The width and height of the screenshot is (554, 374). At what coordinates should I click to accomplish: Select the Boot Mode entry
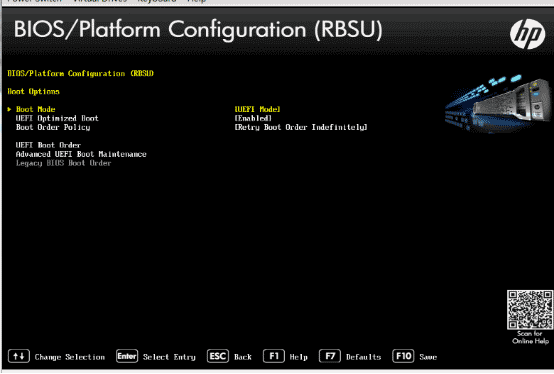coord(35,109)
